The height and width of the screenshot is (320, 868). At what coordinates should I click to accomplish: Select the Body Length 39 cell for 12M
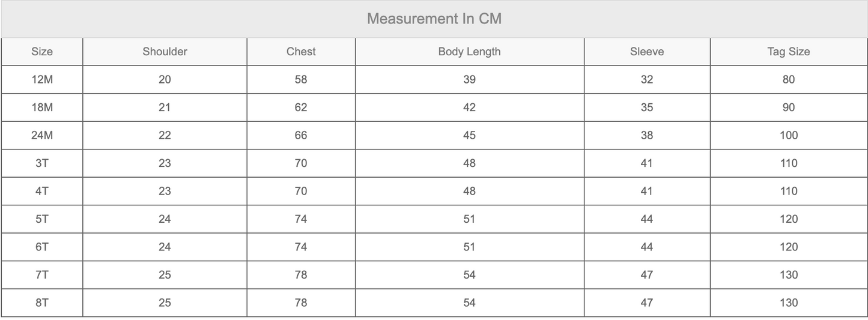tap(469, 79)
